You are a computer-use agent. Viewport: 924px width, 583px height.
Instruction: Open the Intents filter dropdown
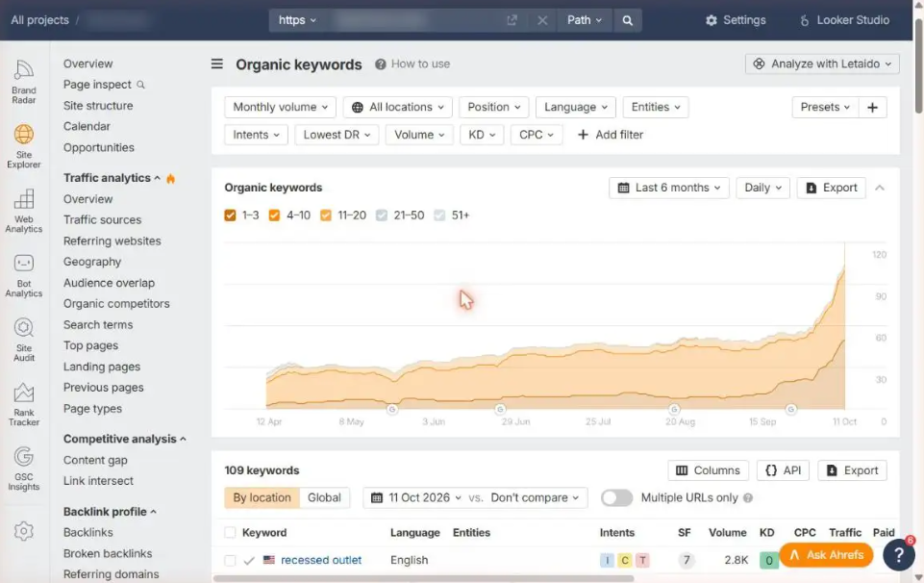pos(256,135)
